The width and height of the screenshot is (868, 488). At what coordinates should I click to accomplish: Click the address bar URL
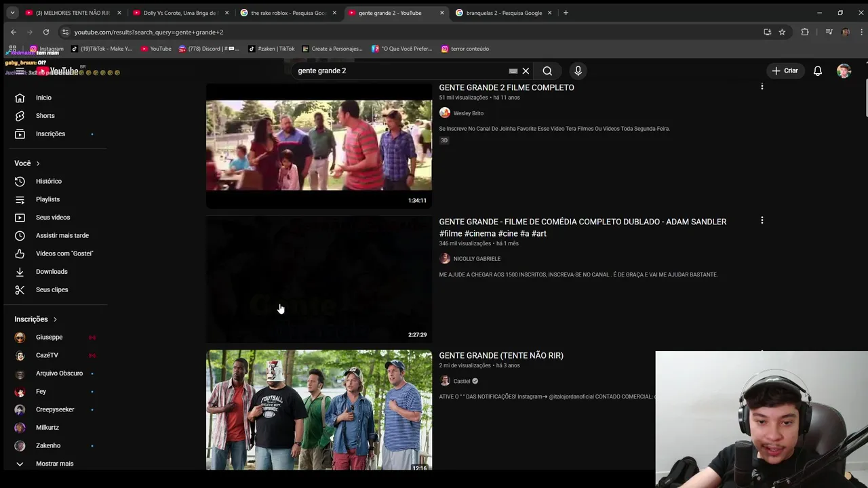point(149,32)
